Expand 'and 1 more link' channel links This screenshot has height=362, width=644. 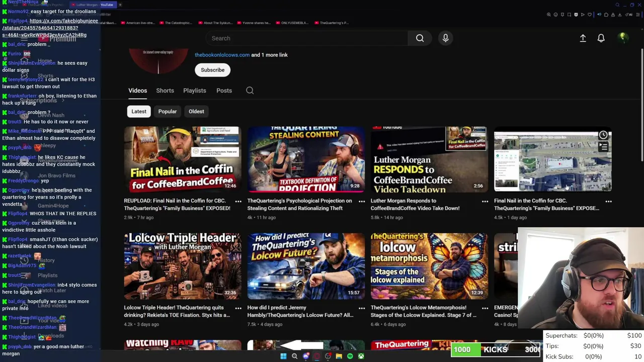click(269, 55)
